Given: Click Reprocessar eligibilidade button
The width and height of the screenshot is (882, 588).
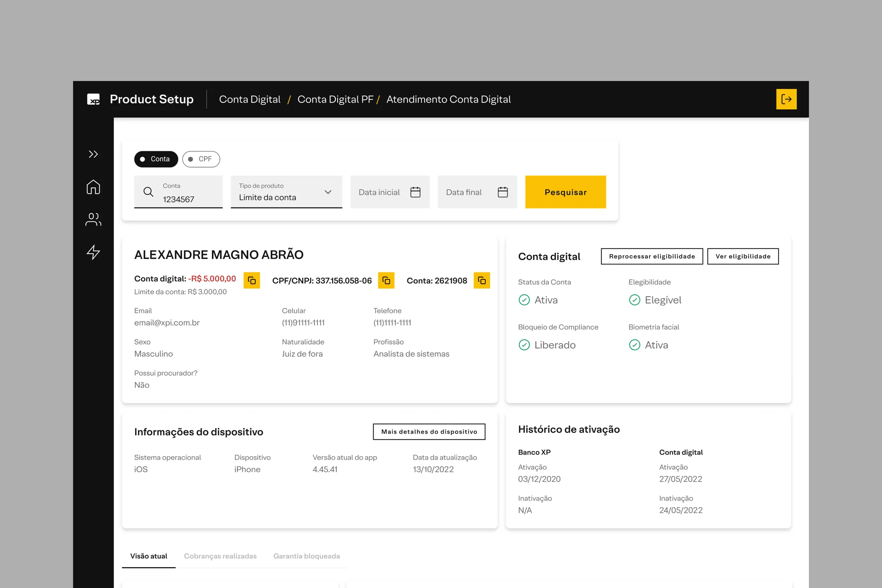Looking at the screenshot, I should [652, 256].
